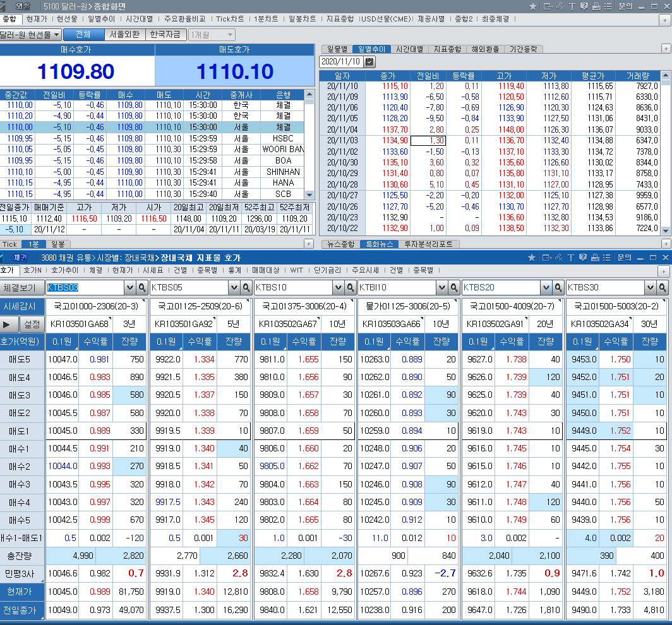672x625 pixels.
Task: Select the 서울외환 filter toggle
Action: [124, 34]
